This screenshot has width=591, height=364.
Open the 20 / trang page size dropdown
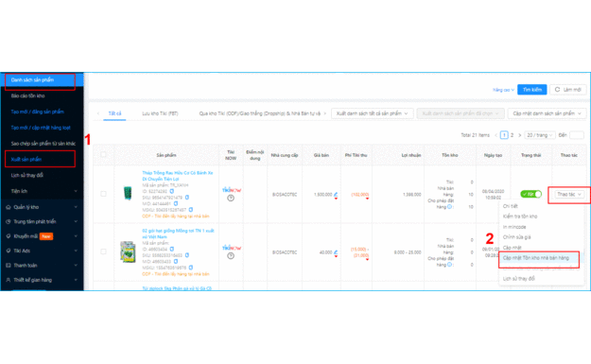tap(539, 135)
